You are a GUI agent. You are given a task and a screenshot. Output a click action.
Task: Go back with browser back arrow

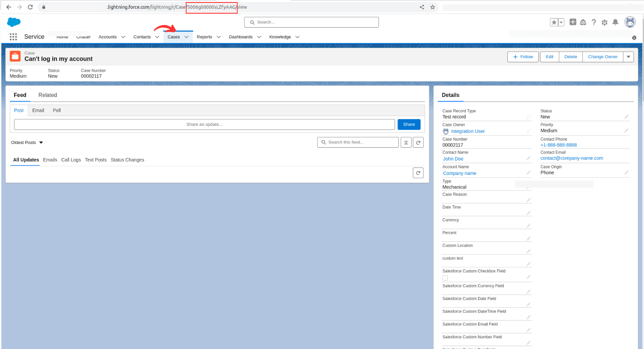[x=9, y=7]
